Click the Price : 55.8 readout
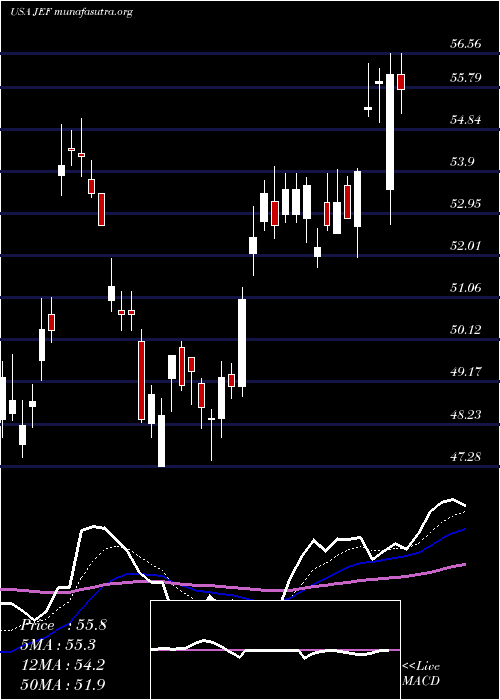Image resolution: width=500 pixels, height=700 pixels. pyautogui.click(x=63, y=625)
